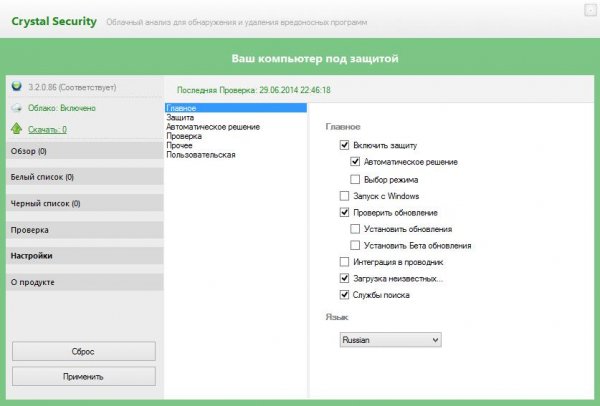The height and width of the screenshot is (406, 600).
Task: Enable Интеграция в проводник checkbox
Action: (344, 262)
